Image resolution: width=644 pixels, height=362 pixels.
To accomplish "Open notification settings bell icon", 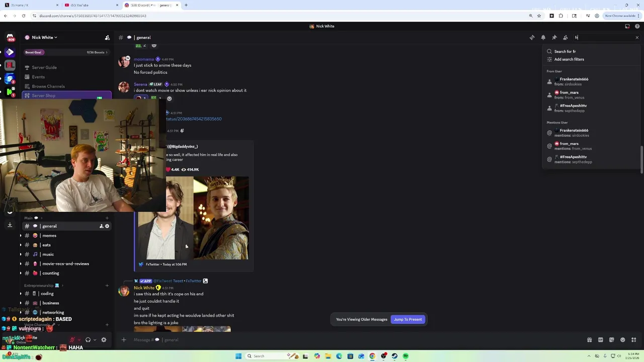I will click(x=543, y=37).
